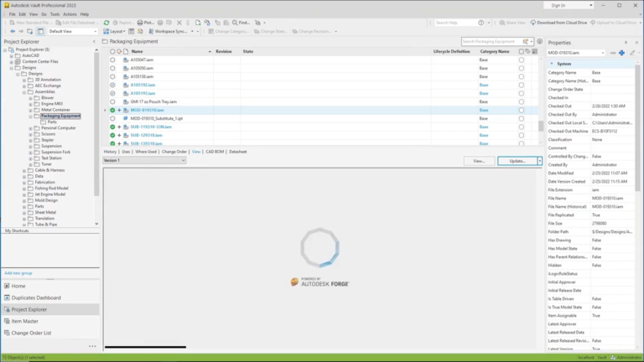Open the Update button dropdown arrow
This screenshot has height=362, width=644.
(x=540, y=161)
